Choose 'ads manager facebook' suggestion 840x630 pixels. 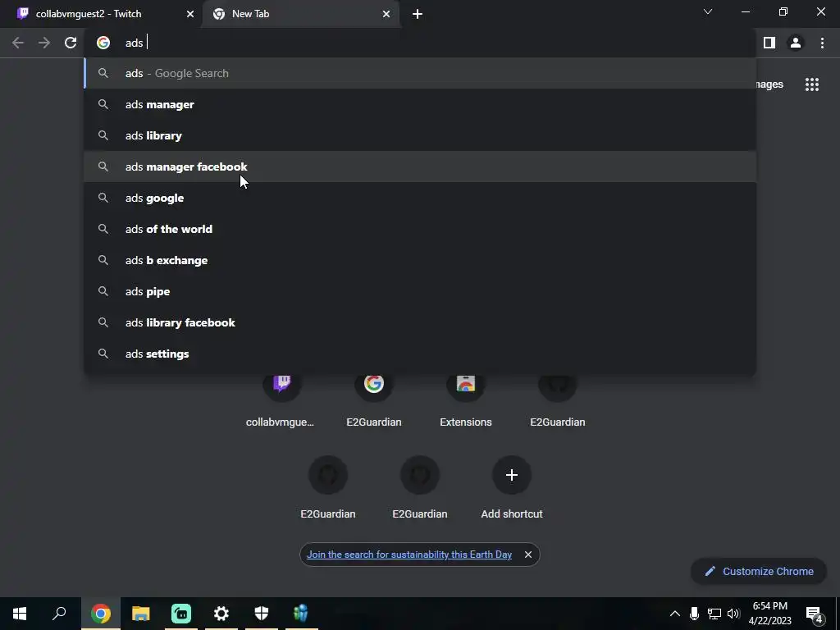tap(420, 167)
